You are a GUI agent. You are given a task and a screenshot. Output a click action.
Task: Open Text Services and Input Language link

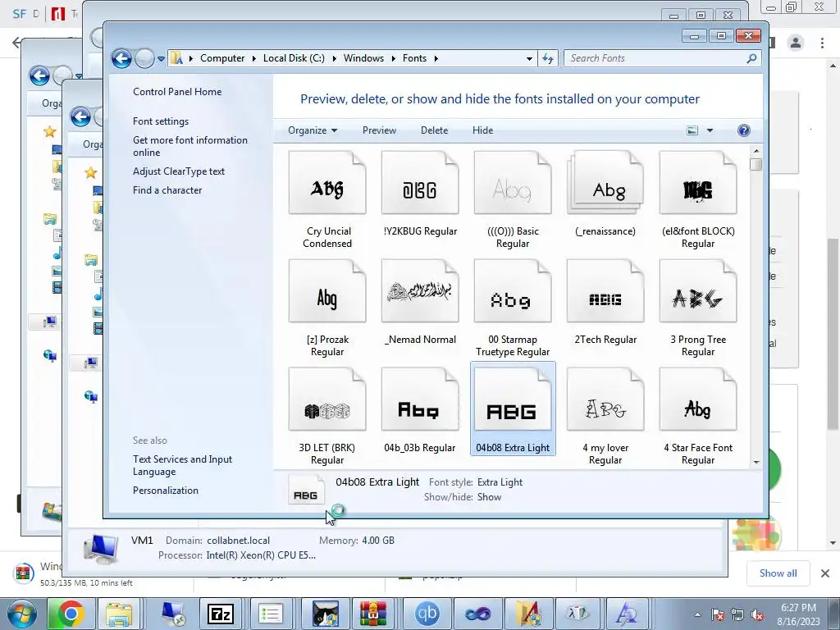(x=183, y=466)
